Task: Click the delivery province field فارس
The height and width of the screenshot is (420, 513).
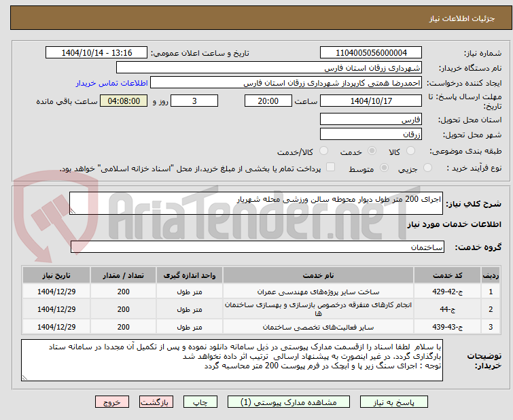Action: click(x=371, y=119)
